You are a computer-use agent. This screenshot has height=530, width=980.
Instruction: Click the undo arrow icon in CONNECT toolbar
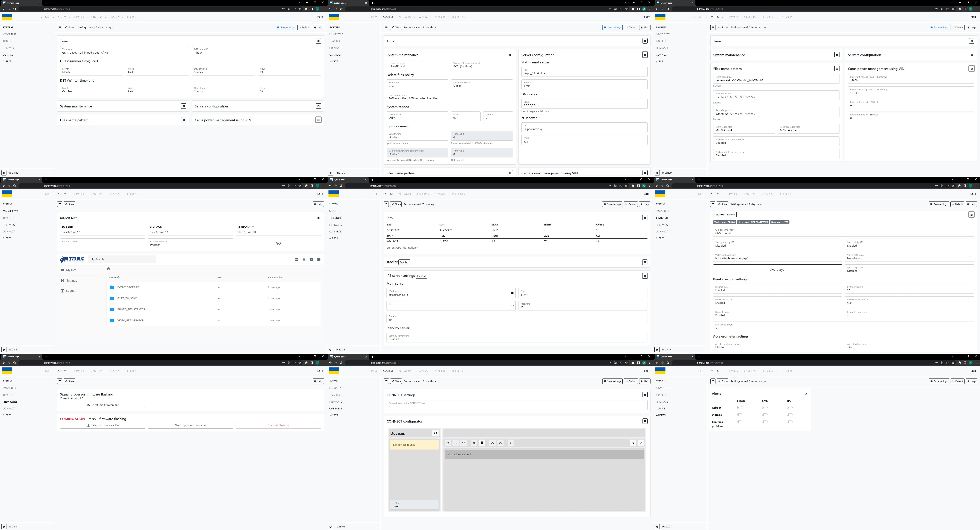463,443
